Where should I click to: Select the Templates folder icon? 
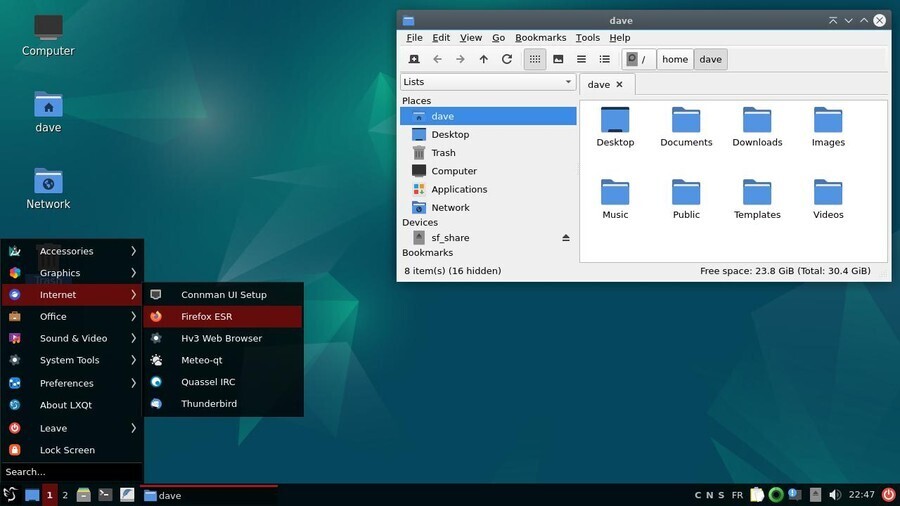point(757,199)
